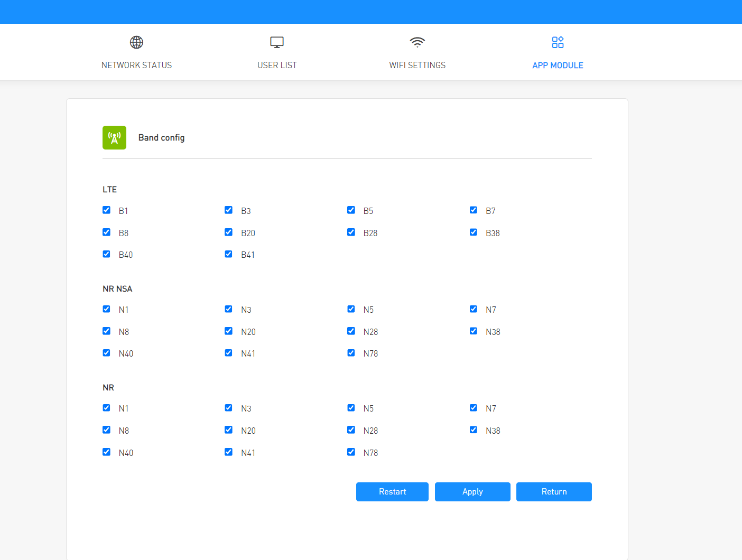The width and height of the screenshot is (742, 560).
Task: Uncheck N1 checkbox in NR section
Action: 106,407
